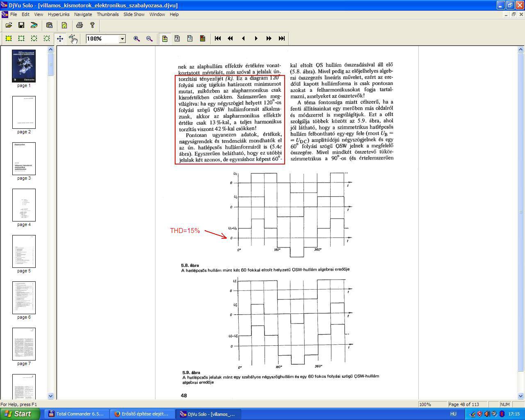Go to the next page
525x420 pixels.
[x=256, y=39]
